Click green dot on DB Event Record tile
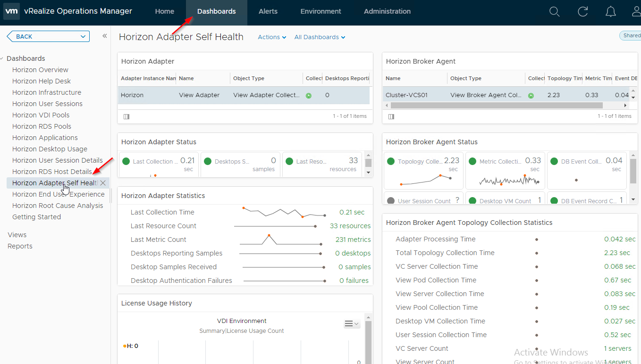The image size is (641, 364). [554, 201]
